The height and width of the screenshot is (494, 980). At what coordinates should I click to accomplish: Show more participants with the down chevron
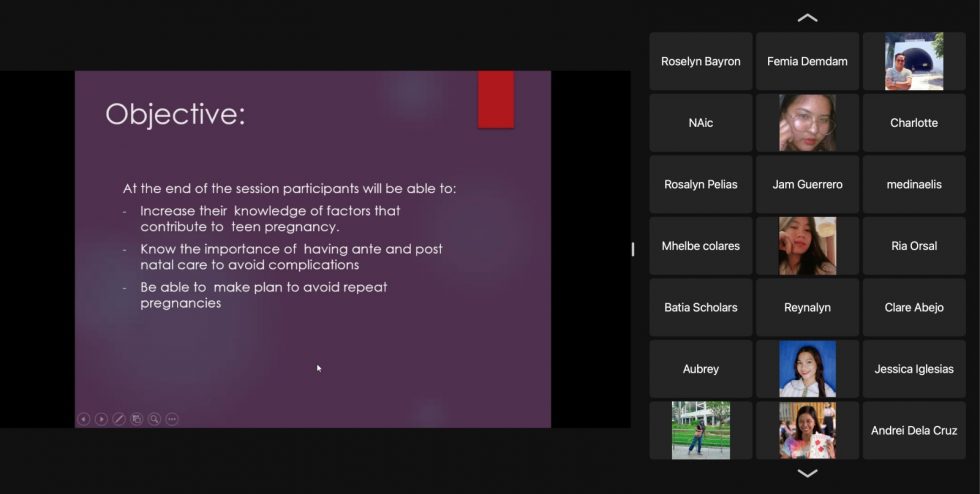click(808, 473)
